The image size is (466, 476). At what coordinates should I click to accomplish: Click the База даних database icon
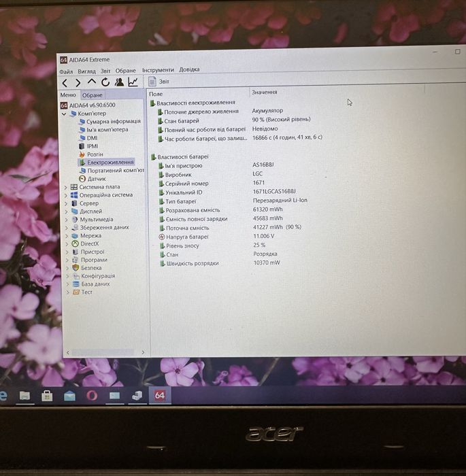[x=76, y=284]
